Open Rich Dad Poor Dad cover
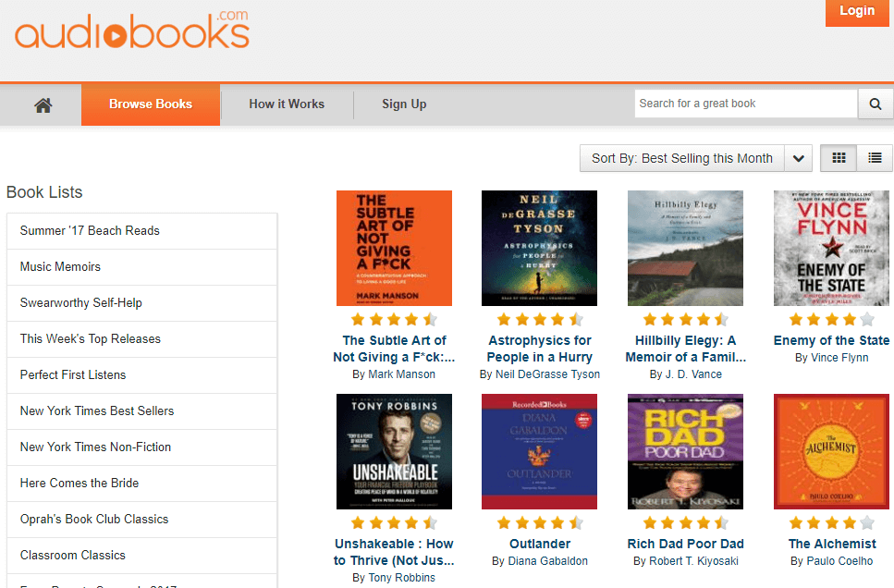The image size is (894, 588). click(x=685, y=452)
